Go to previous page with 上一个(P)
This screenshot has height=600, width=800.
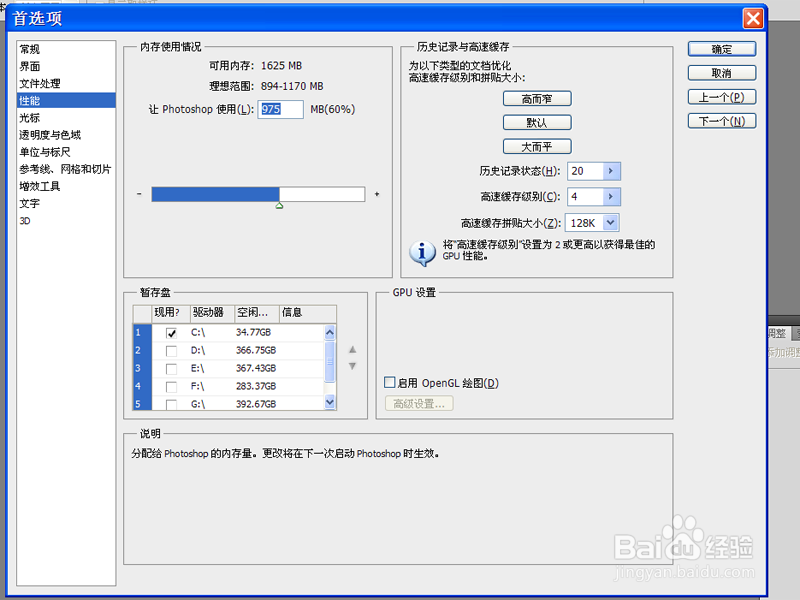click(x=721, y=97)
